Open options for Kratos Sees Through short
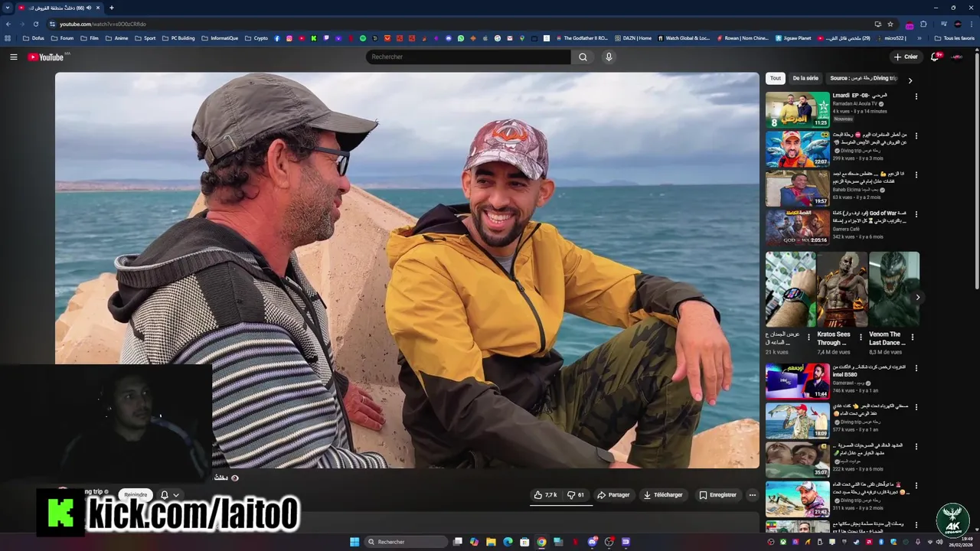Viewport: 980px width, 551px height. pos(861,337)
